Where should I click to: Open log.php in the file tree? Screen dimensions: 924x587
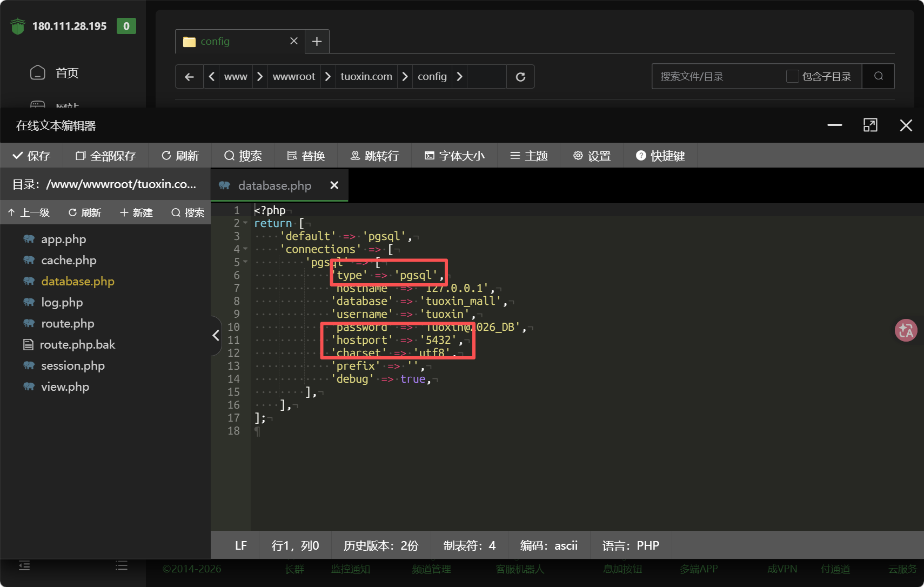click(62, 302)
